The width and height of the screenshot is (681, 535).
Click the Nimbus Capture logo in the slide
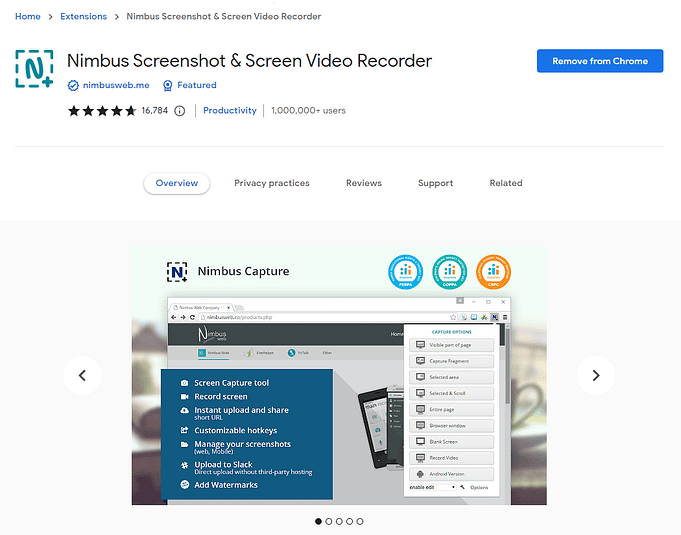[x=177, y=272]
